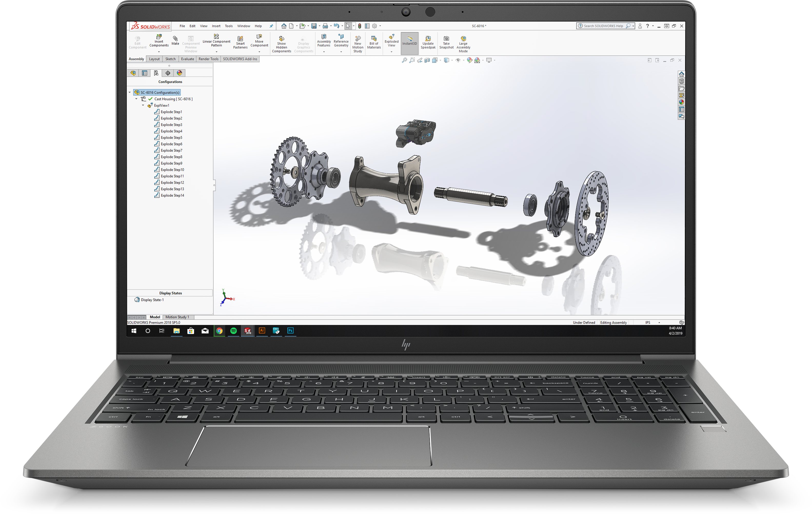Viewport: 812px width, 514px height.
Task: Click the Take Snapshot camera icon
Action: (x=446, y=38)
